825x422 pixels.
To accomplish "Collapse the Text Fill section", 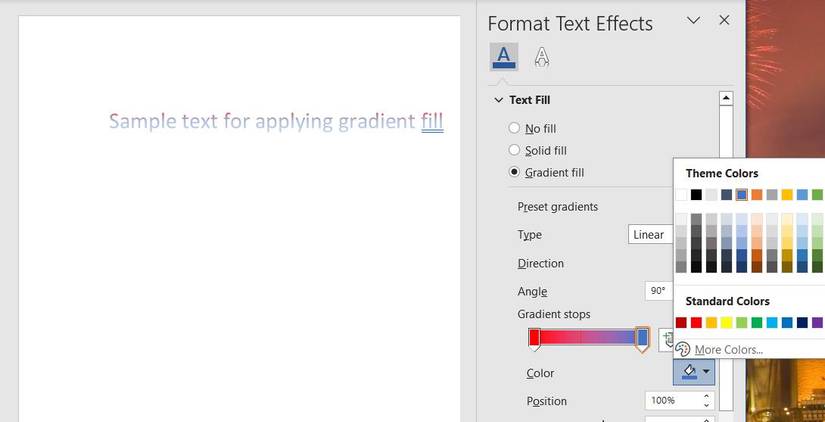I will click(498, 100).
